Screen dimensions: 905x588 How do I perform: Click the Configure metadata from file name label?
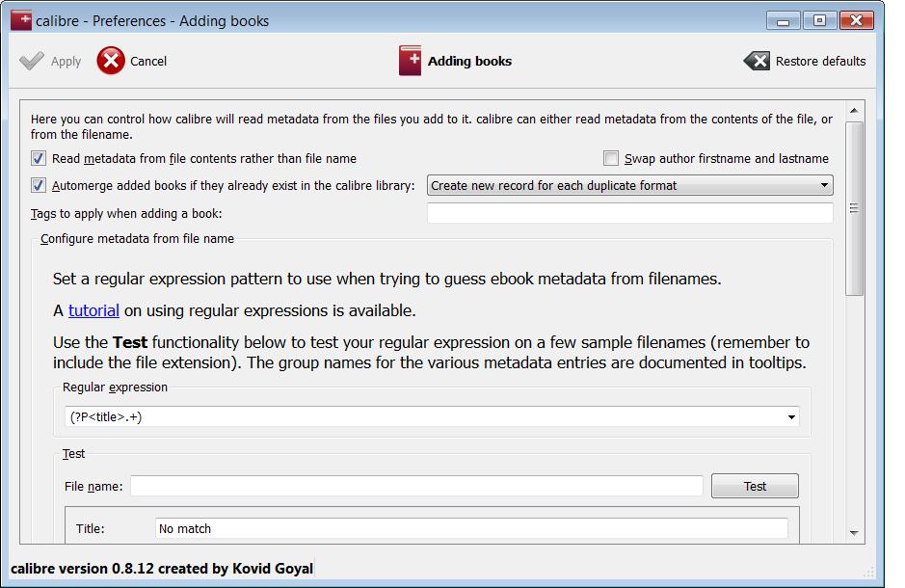[138, 238]
